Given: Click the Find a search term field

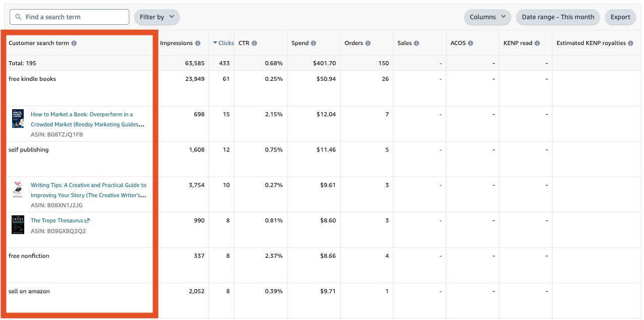Looking at the screenshot, I should click(70, 17).
